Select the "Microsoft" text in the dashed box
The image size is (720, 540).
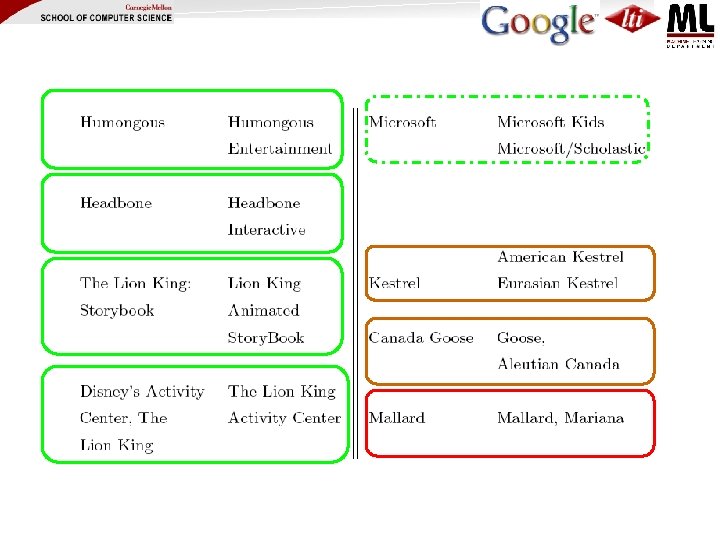tap(402, 122)
